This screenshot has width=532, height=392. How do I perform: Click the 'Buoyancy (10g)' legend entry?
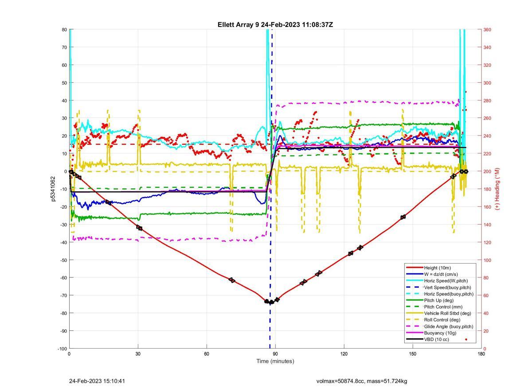tap(440, 333)
